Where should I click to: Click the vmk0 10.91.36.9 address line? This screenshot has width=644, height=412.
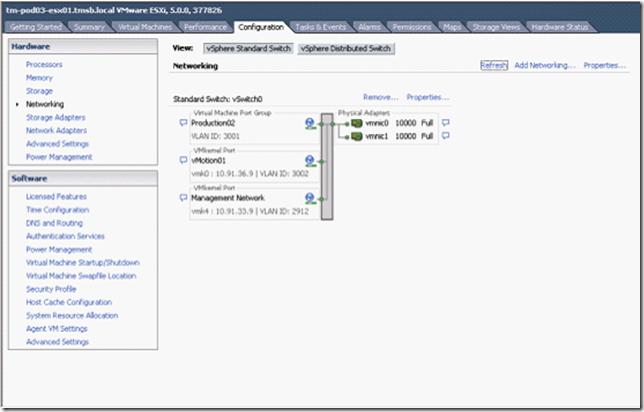(250, 173)
